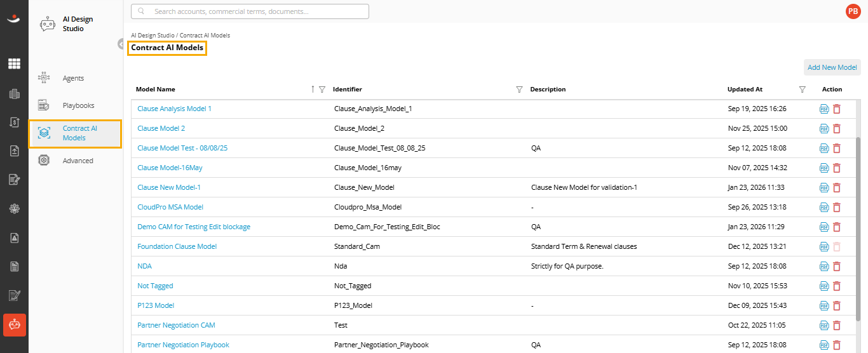Go to Agents in sidebar
868x353 pixels.
73,78
